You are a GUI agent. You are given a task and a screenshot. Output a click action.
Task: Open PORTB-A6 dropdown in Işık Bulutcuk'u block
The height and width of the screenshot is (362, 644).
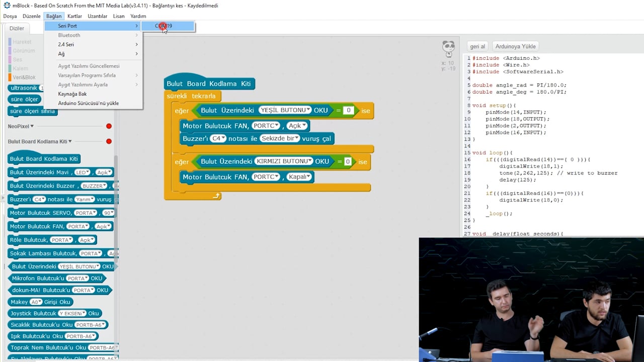coord(80,336)
